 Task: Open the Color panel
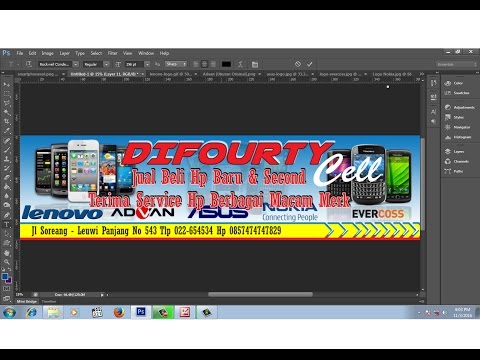point(458,83)
